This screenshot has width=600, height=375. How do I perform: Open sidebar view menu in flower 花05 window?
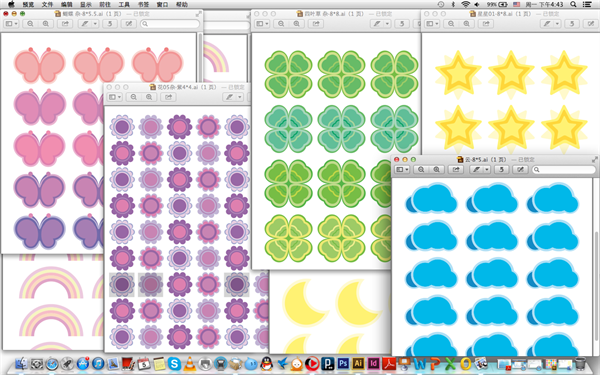(x=115, y=97)
